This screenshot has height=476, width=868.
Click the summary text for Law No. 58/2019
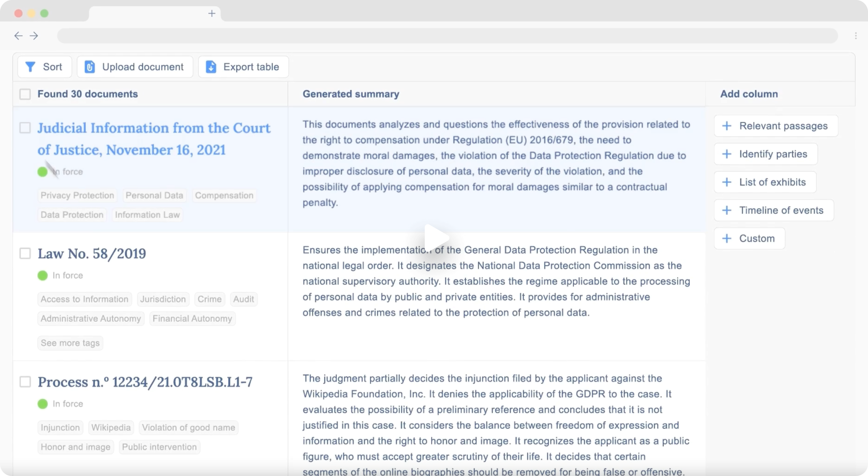click(496, 281)
